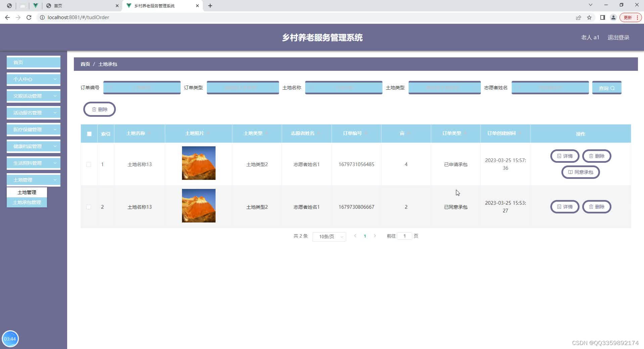
Task: Go back to the previous page
Action: coord(7,17)
